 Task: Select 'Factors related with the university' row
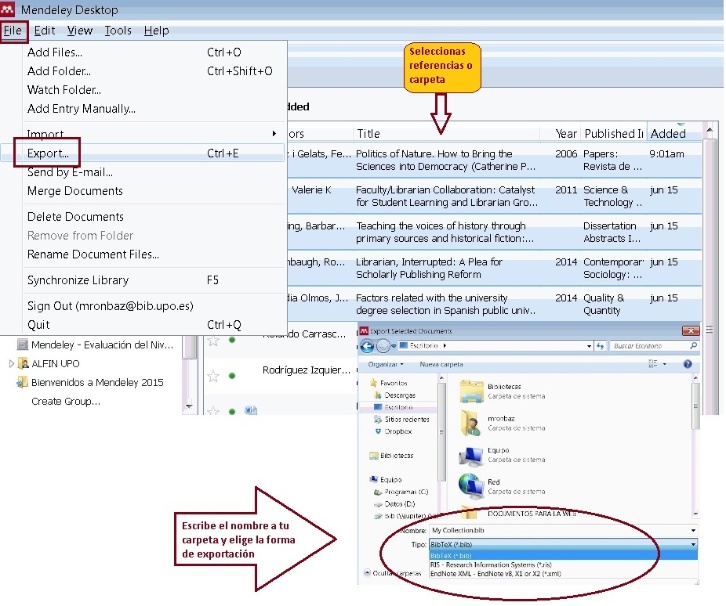494,304
